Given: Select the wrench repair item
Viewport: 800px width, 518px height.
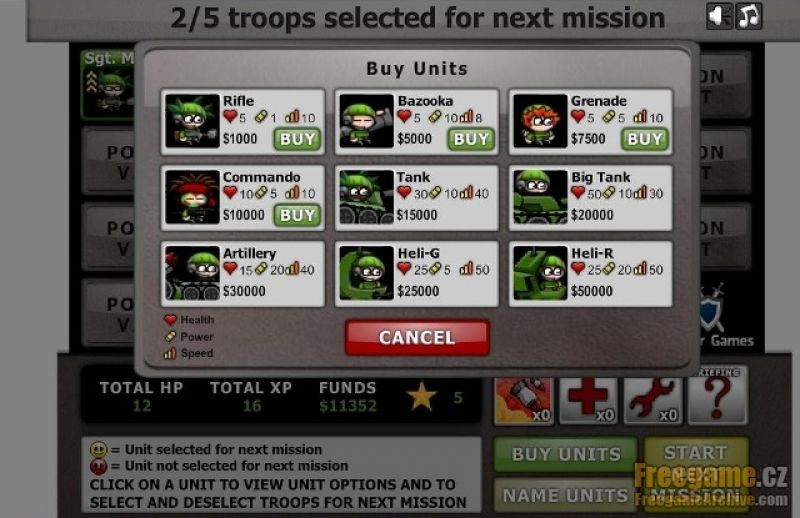Looking at the screenshot, I should click(x=653, y=401).
